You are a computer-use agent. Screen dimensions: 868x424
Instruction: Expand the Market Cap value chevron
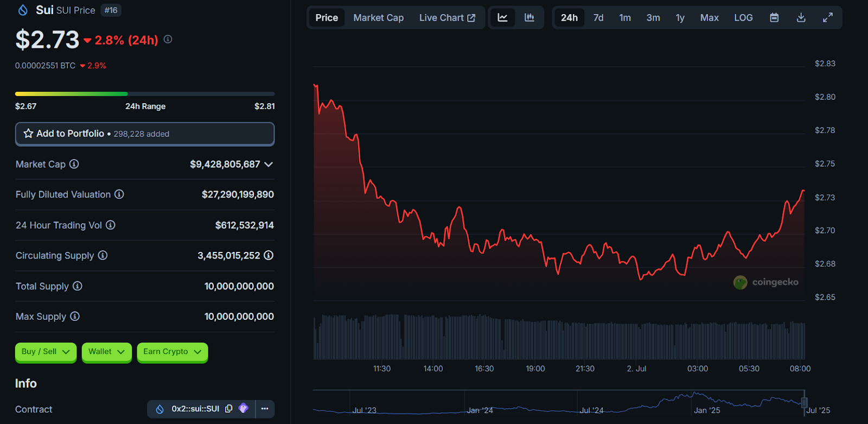pyautogui.click(x=269, y=164)
